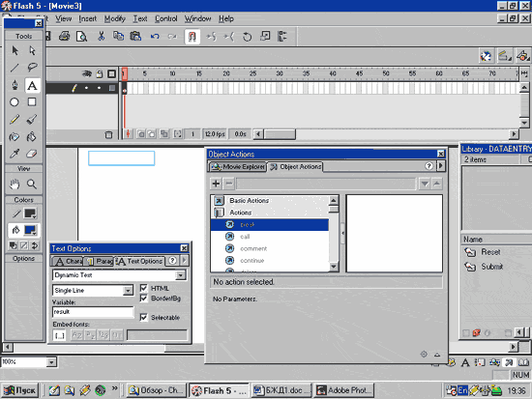Click the add action plus button
The width and height of the screenshot is (532, 399).
coord(216,184)
